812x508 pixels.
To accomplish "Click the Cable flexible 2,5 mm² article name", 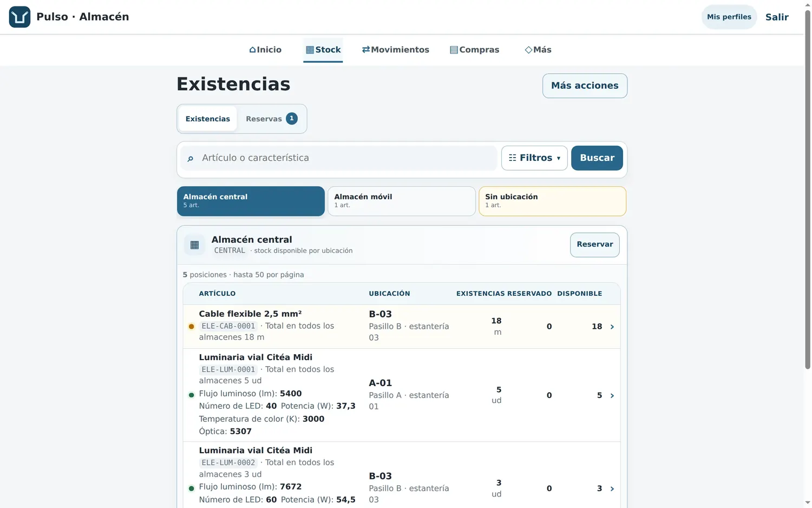I will click(x=250, y=314).
